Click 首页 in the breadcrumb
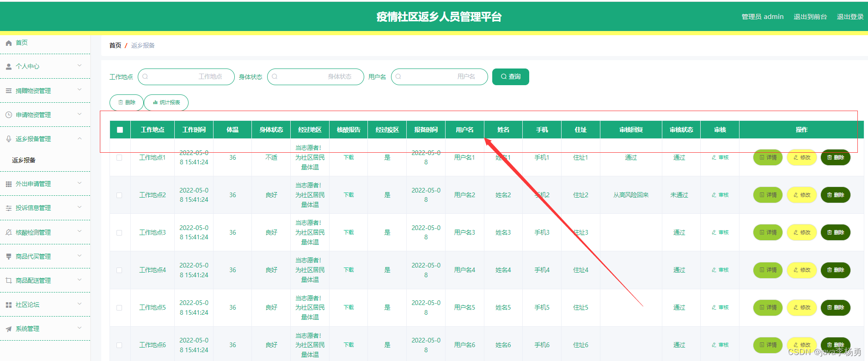Screen dimensions: 868x361 pyautogui.click(x=115, y=45)
